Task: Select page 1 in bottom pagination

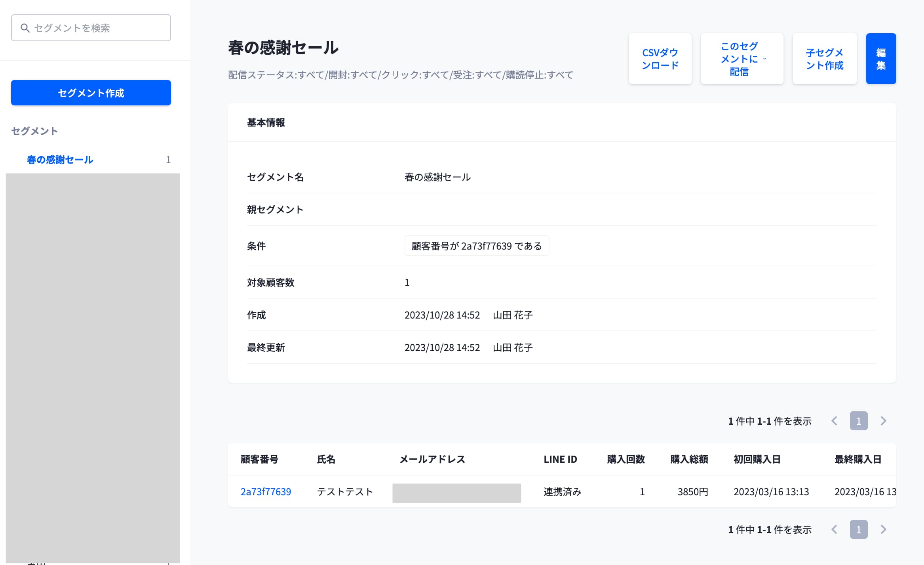Action: coord(858,529)
